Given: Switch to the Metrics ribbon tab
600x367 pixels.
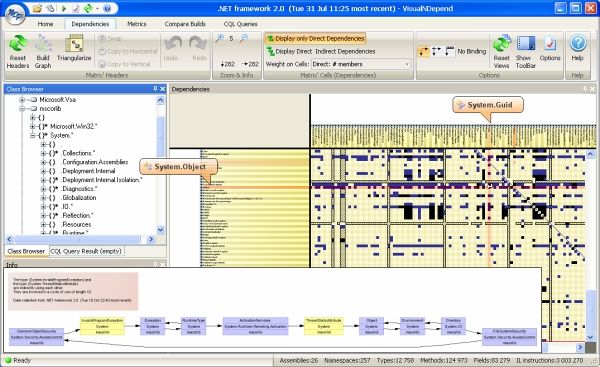Looking at the screenshot, I should (137, 24).
